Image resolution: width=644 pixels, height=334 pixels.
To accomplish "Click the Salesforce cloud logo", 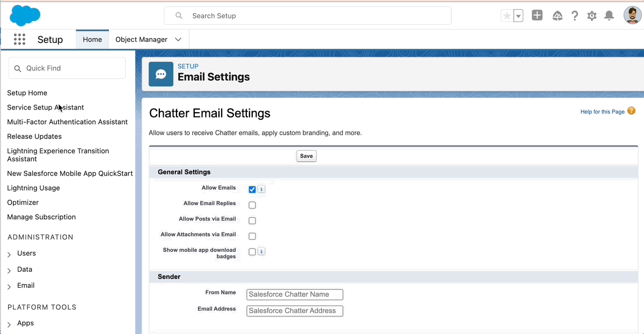I will pos(25,16).
